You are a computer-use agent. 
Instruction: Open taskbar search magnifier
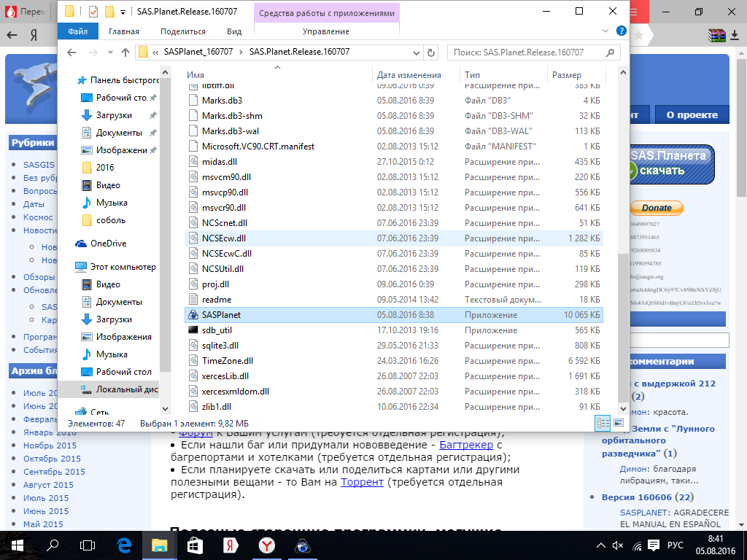coord(53,545)
